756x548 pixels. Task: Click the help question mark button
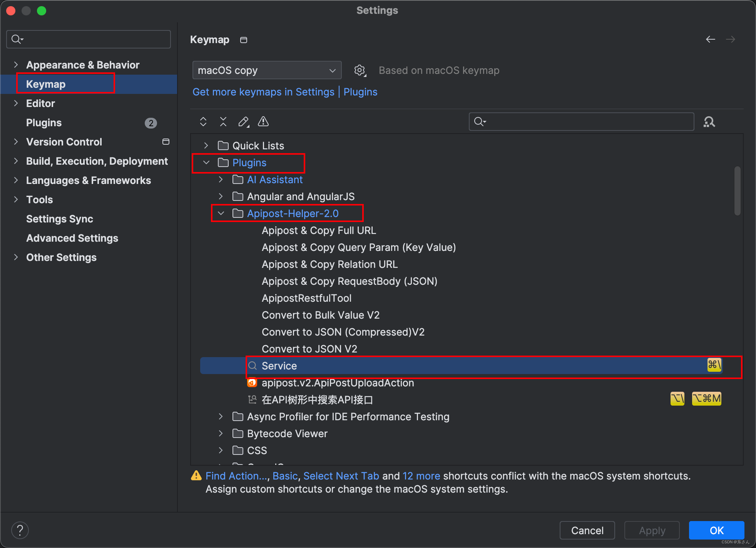20,530
